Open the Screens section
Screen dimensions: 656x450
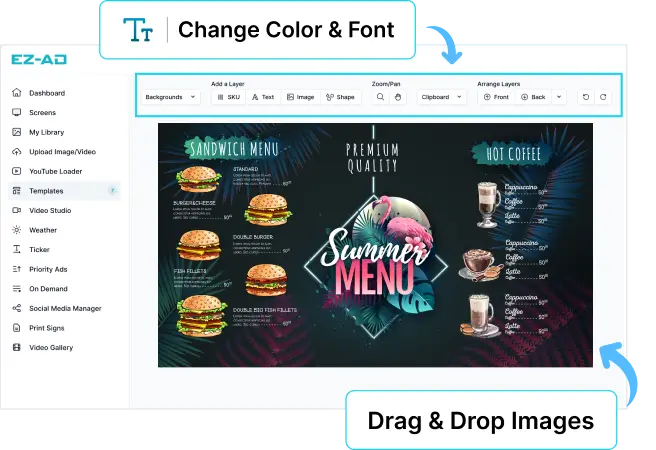[x=42, y=112]
